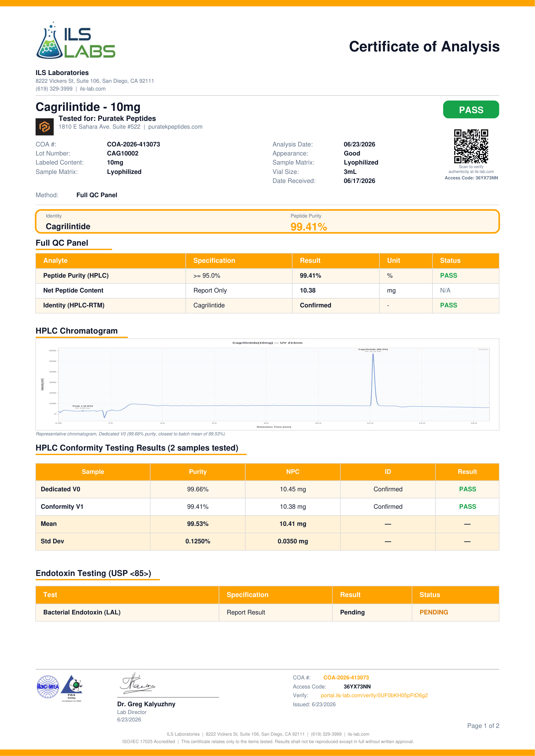Click the 'Cagrilintide - 10mg' product heading
This screenshot has width=535, height=756.
coord(88,107)
